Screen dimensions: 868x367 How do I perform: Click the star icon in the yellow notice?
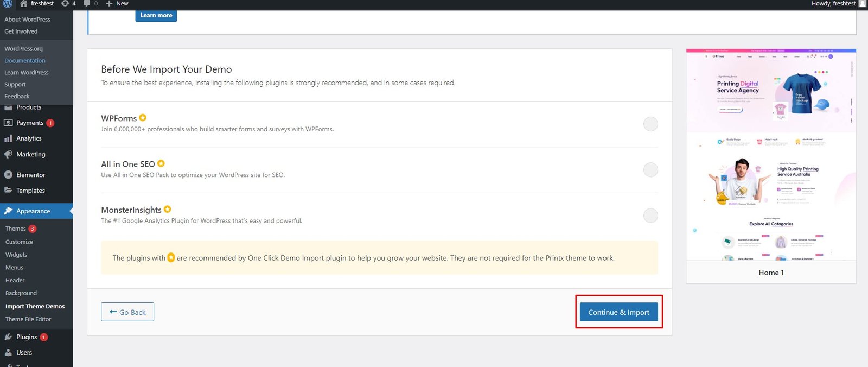pos(171,257)
